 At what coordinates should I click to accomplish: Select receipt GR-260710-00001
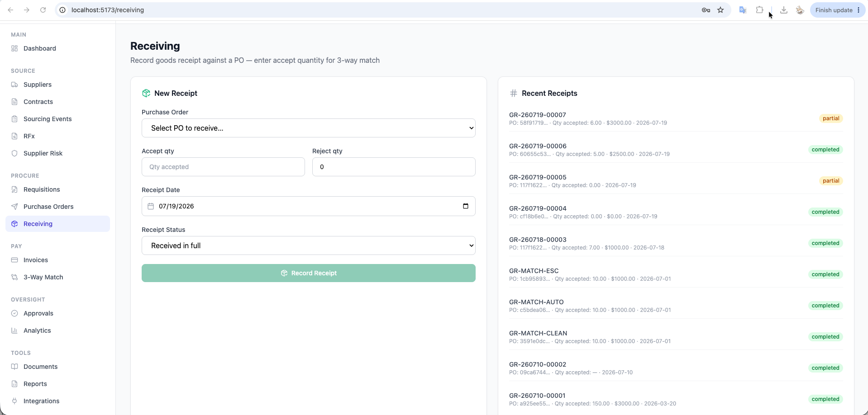point(676,399)
